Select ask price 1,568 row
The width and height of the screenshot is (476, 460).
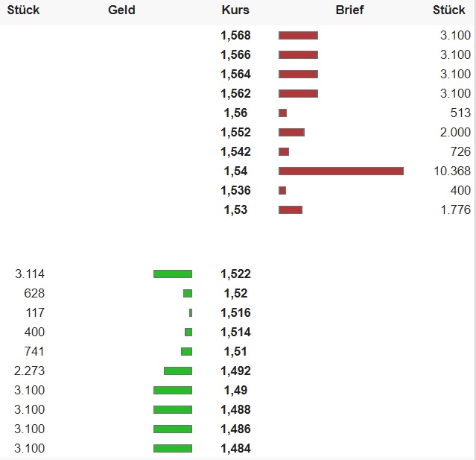click(x=235, y=36)
